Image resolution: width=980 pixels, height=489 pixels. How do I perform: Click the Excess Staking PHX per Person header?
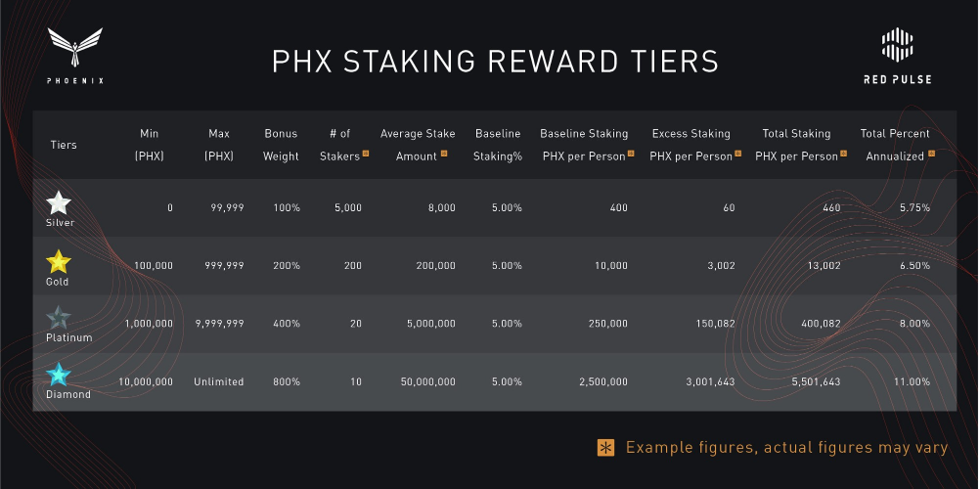click(694, 145)
